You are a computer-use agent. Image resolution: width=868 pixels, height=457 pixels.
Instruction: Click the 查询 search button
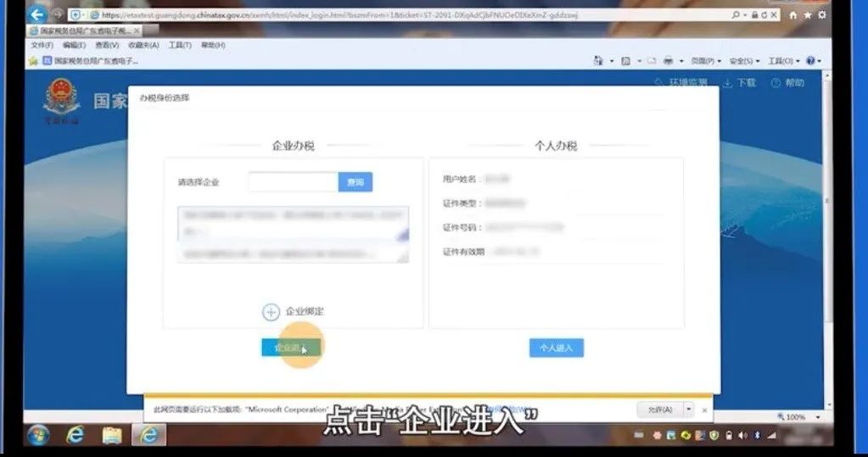(x=356, y=182)
